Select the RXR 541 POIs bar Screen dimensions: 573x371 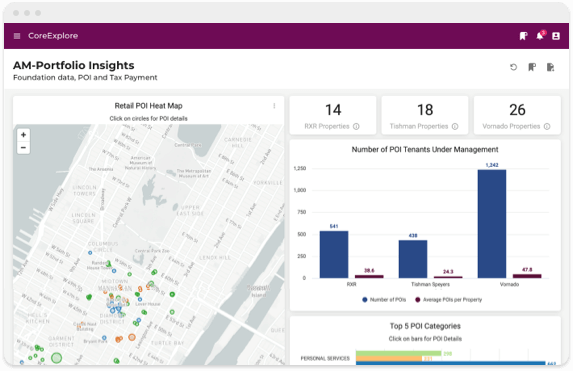click(x=334, y=254)
